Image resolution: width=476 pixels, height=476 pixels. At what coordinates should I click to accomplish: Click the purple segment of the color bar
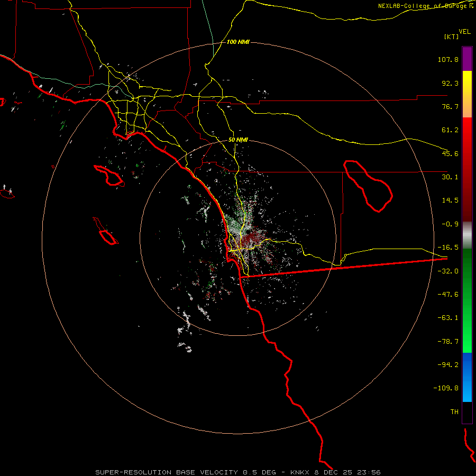tap(467, 59)
